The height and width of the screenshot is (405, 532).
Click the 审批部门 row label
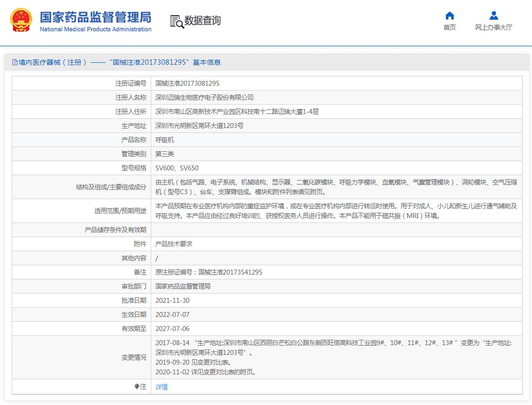point(134,286)
